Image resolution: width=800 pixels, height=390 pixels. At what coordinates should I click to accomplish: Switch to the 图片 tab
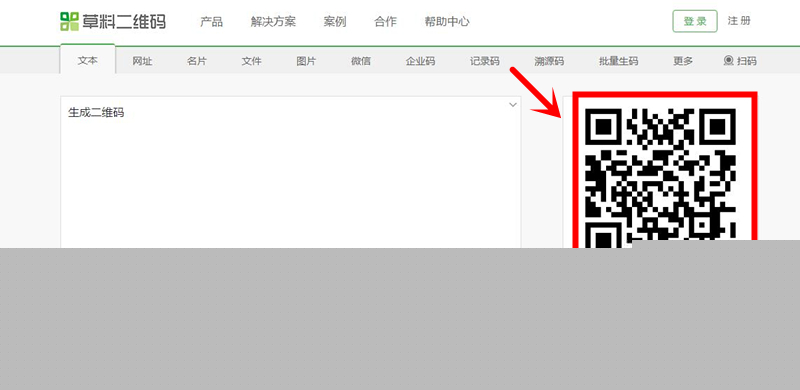(306, 61)
